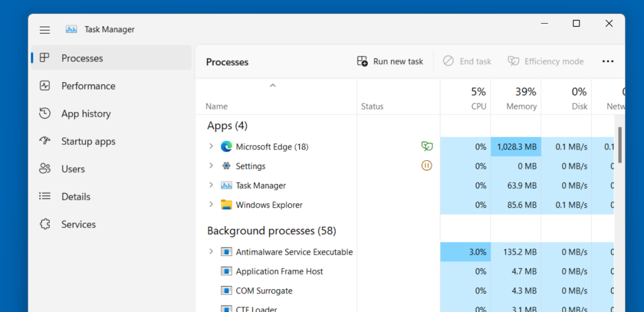The width and height of the screenshot is (644, 312).
Task: Click the suspended pause icon on Settings row
Action: [x=426, y=166]
